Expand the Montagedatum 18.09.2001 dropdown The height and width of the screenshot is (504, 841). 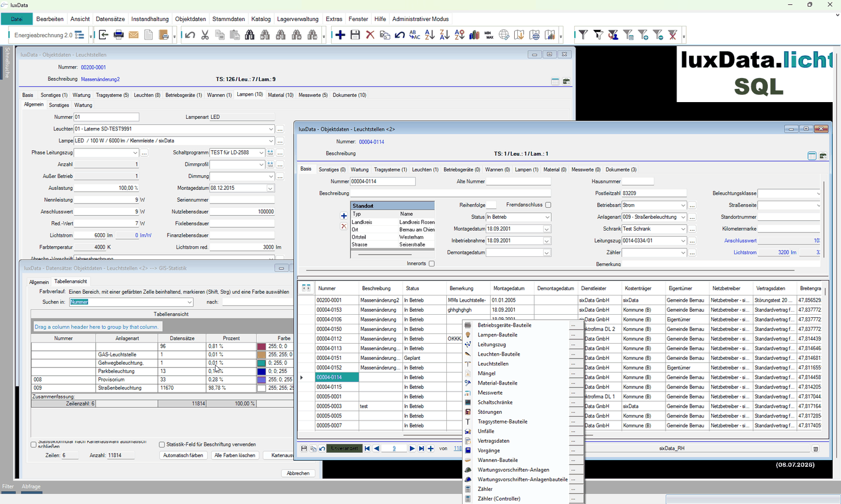[547, 229]
